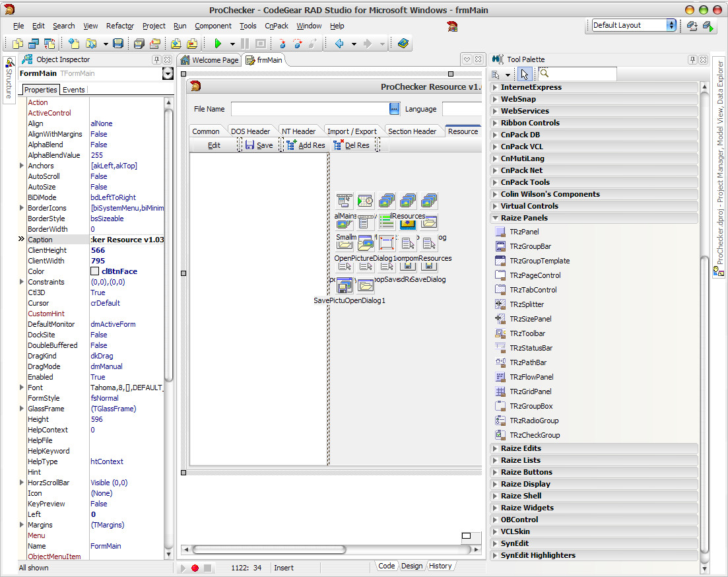This screenshot has height=577, width=728.
Task: Click the file browse button beside File Name
Action: point(394,109)
